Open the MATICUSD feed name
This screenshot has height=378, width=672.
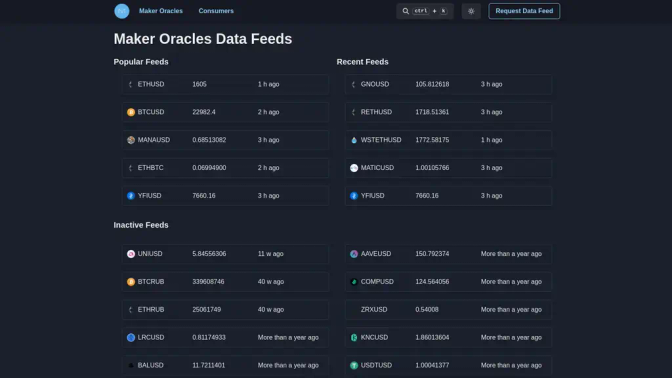click(377, 168)
